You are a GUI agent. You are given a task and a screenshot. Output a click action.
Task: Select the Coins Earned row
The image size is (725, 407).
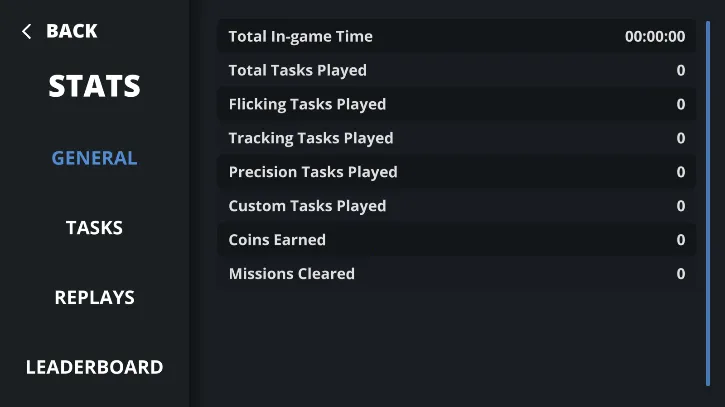456,241
